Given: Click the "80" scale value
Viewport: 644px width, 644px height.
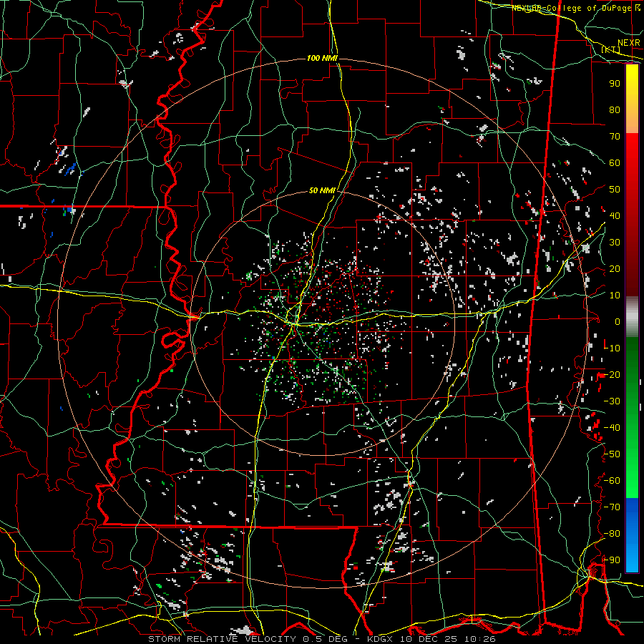Looking at the screenshot, I should coord(615,109).
